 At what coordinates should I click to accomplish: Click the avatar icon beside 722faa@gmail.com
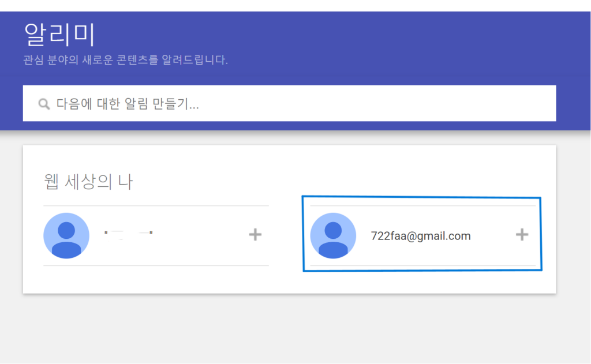pos(333,235)
